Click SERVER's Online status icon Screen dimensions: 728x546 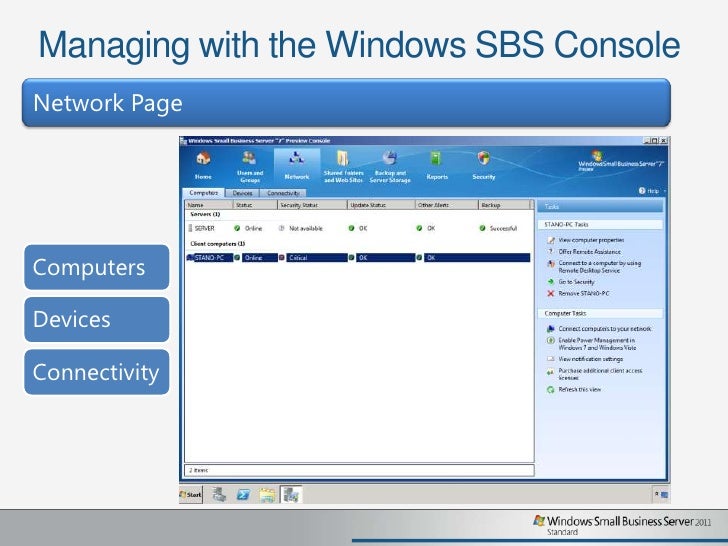(x=237, y=228)
